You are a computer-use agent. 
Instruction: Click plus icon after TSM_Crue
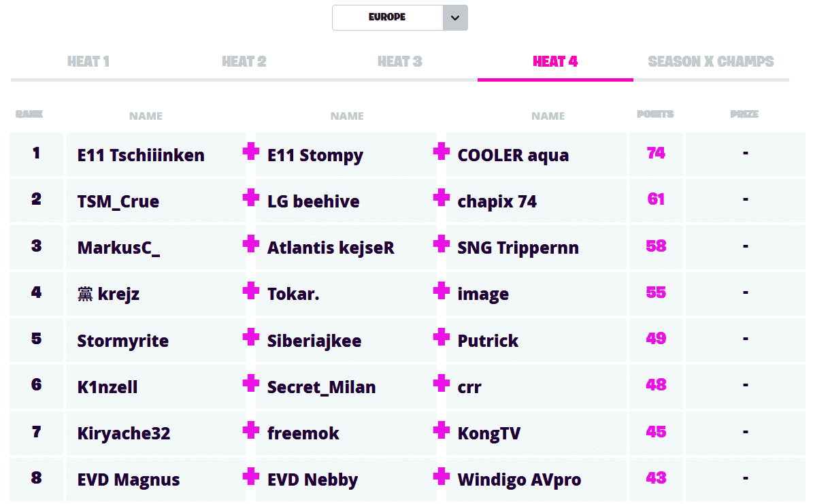tap(251, 198)
